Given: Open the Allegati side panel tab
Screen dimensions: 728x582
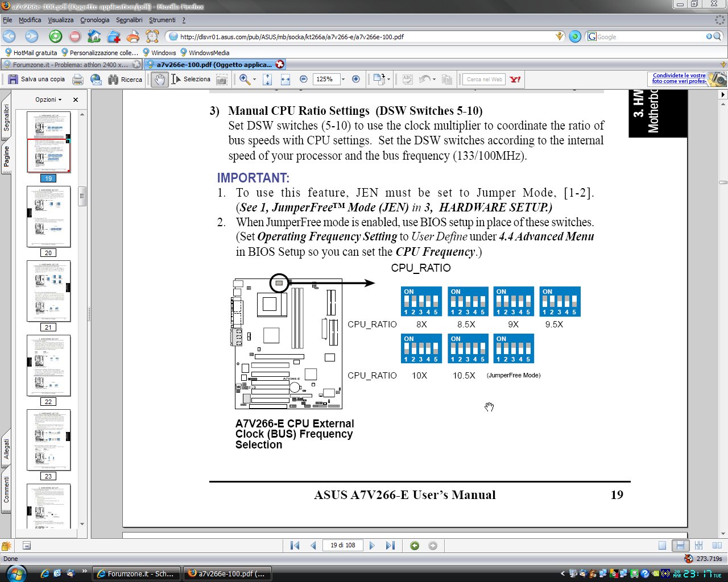Looking at the screenshot, I should [6, 448].
